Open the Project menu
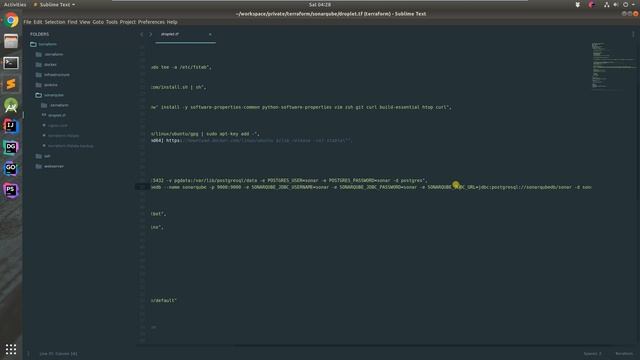 point(128,22)
